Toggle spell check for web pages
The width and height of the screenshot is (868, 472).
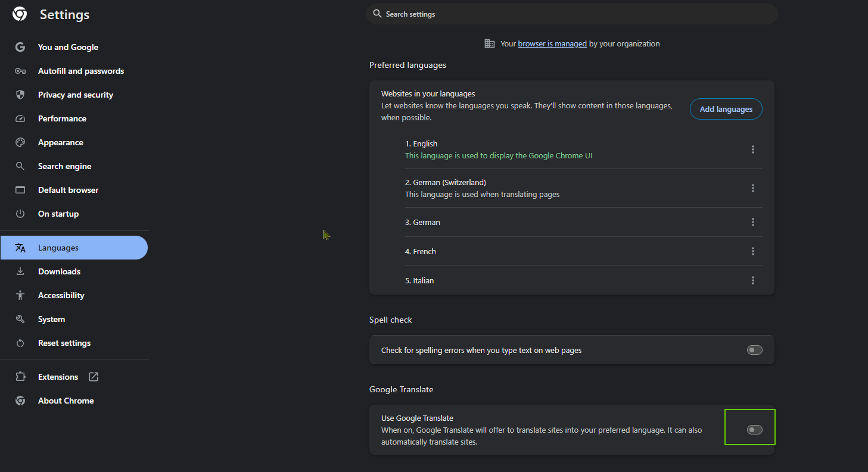pyautogui.click(x=755, y=350)
